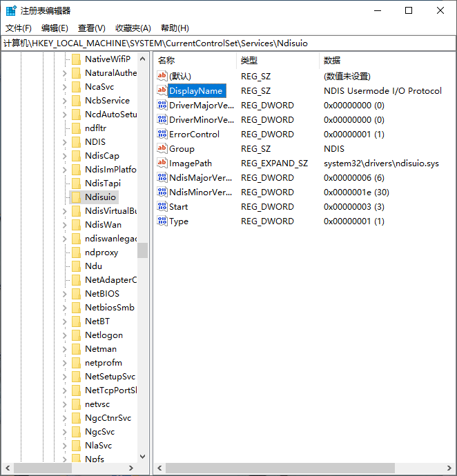Click the 名称 column header
The image size is (457, 476).
click(x=167, y=61)
